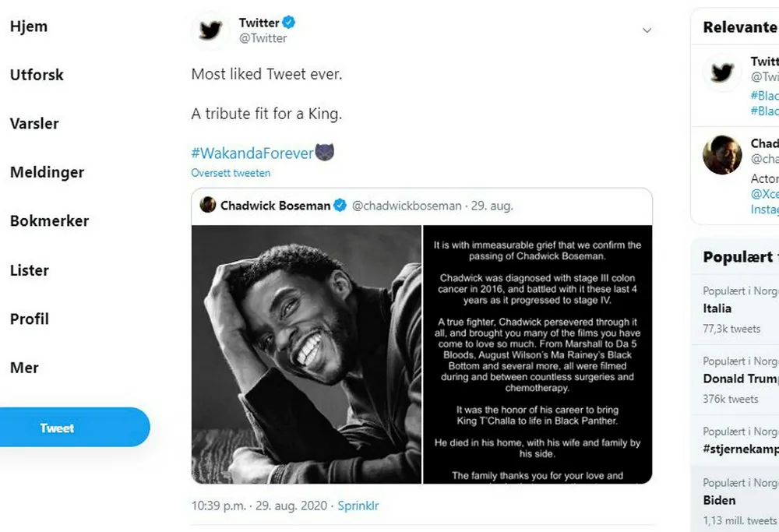Open Varsler notifications
Screen dimensions: 779x532
pos(34,124)
